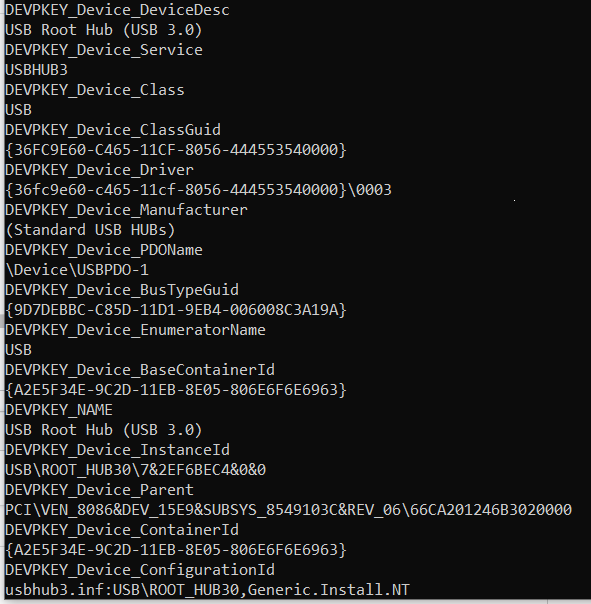Click the USBHUB3 service value
The height and width of the screenshot is (604, 591).
point(37,70)
